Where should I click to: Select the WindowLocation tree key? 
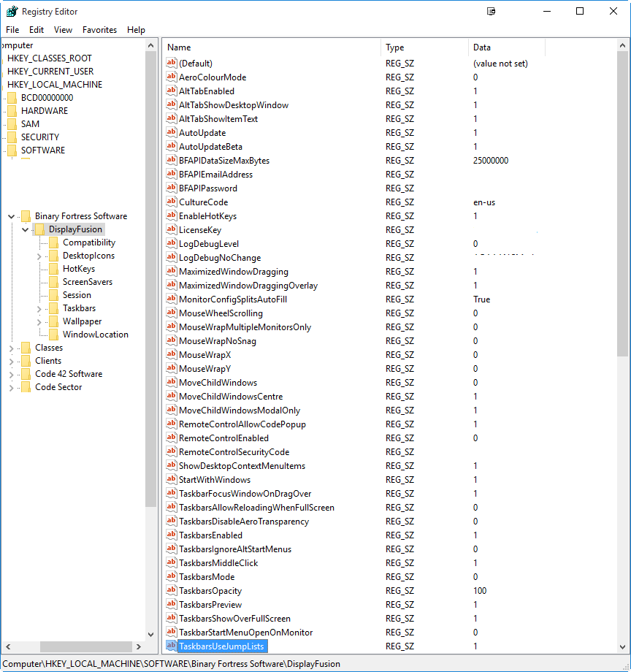tap(95, 335)
